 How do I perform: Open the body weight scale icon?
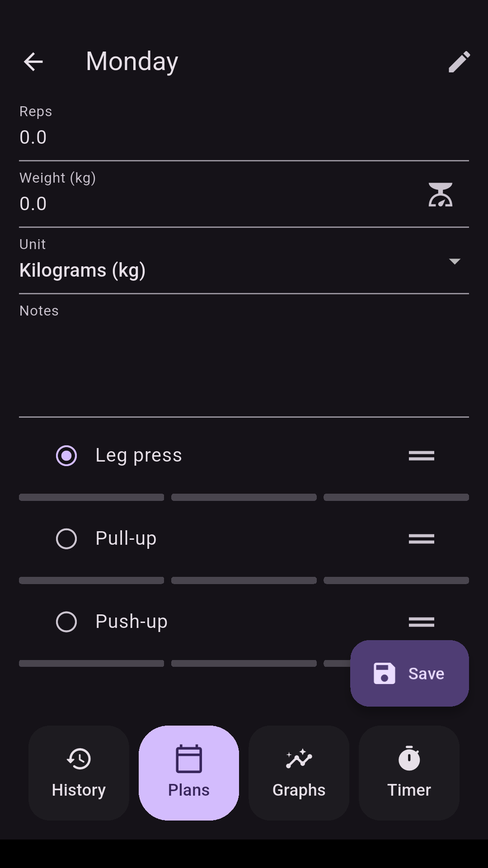(x=440, y=195)
